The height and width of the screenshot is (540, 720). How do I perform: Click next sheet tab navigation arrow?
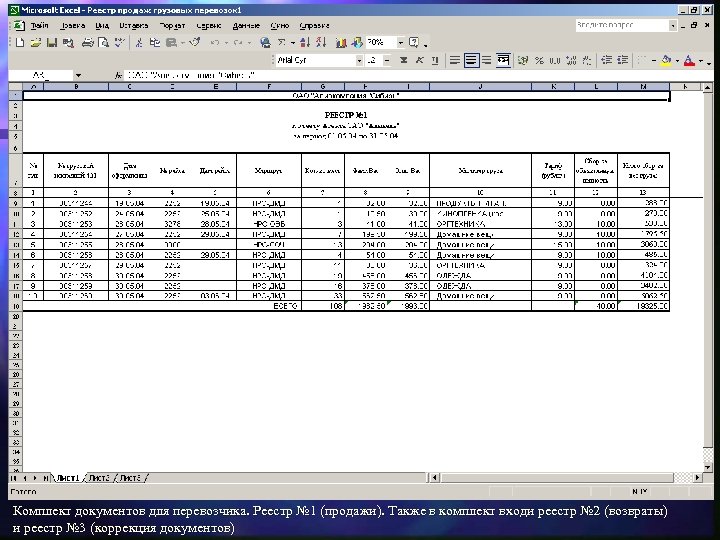[35, 478]
